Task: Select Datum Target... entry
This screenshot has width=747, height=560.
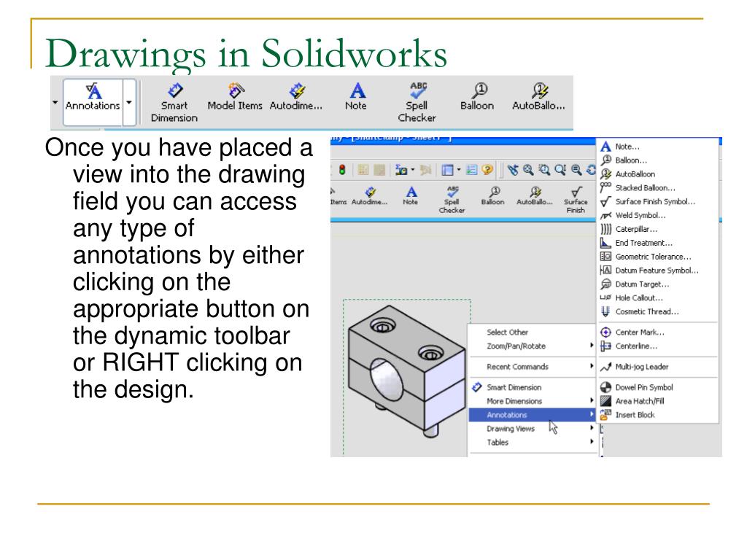Action: tap(658, 284)
